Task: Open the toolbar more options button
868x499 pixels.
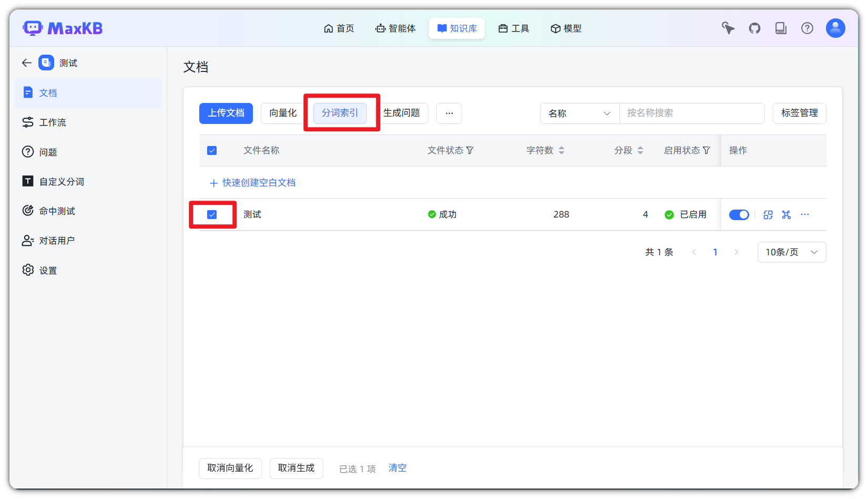Action: click(x=449, y=113)
